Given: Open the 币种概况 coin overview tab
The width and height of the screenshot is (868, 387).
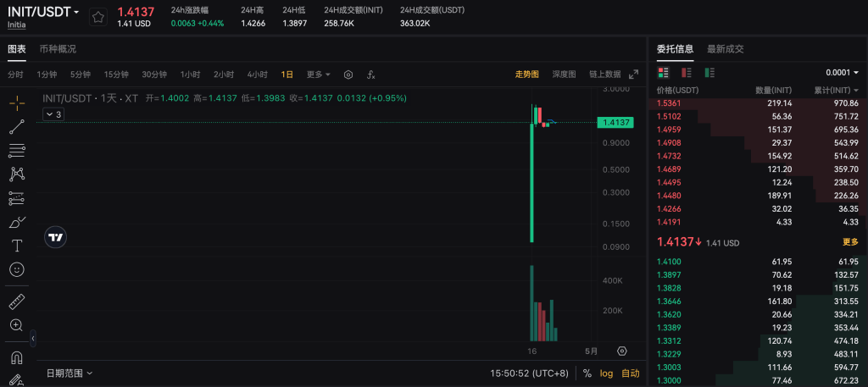Looking at the screenshot, I should coord(58,48).
